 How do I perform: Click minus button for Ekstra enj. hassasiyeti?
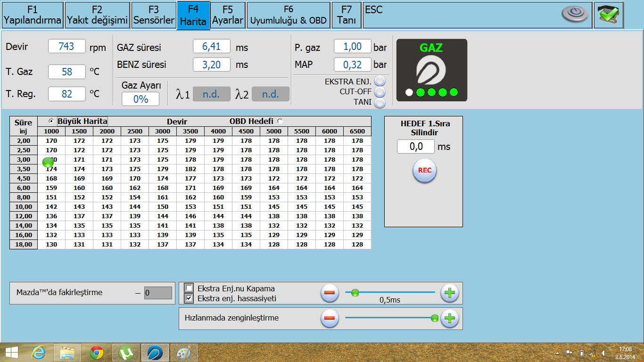click(x=330, y=293)
